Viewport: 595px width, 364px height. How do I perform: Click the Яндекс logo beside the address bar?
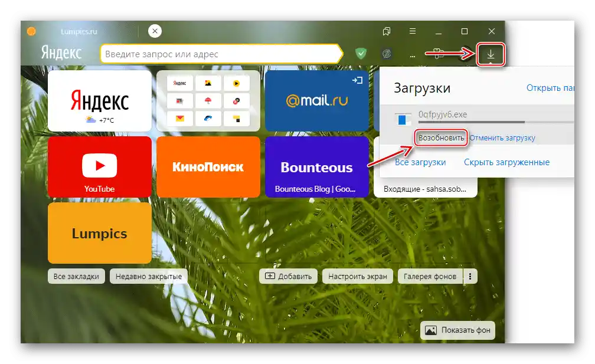61,53
